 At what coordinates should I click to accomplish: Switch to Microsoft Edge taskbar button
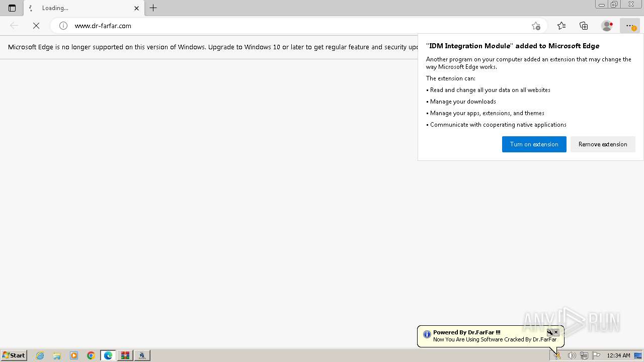click(x=108, y=355)
